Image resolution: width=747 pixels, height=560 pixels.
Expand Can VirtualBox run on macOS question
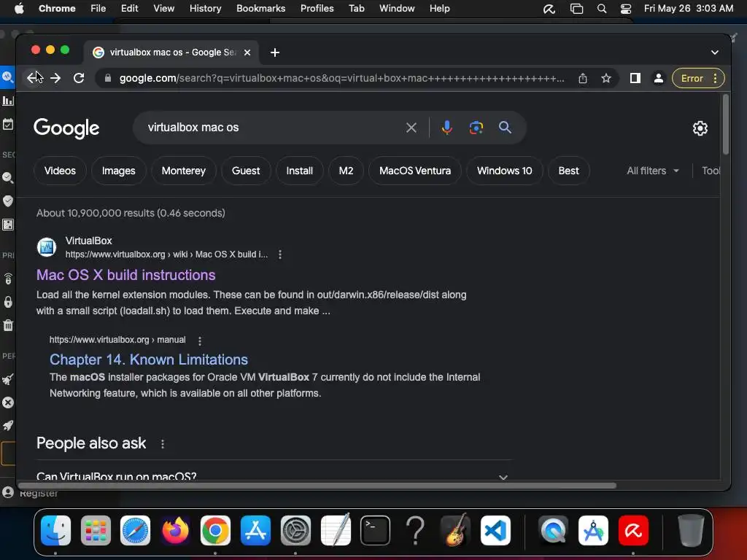[x=274, y=475]
